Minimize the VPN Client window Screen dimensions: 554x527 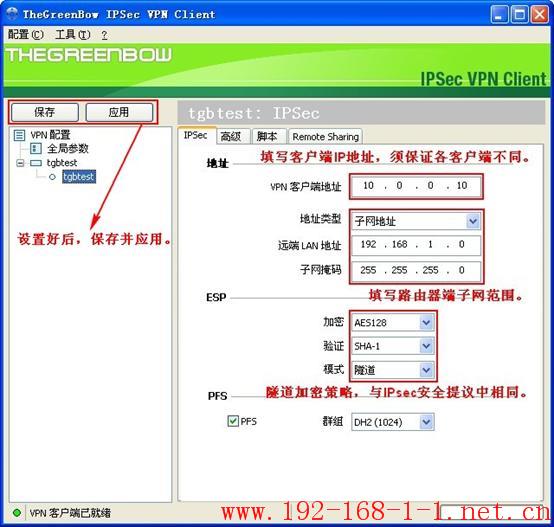tap(499, 15)
